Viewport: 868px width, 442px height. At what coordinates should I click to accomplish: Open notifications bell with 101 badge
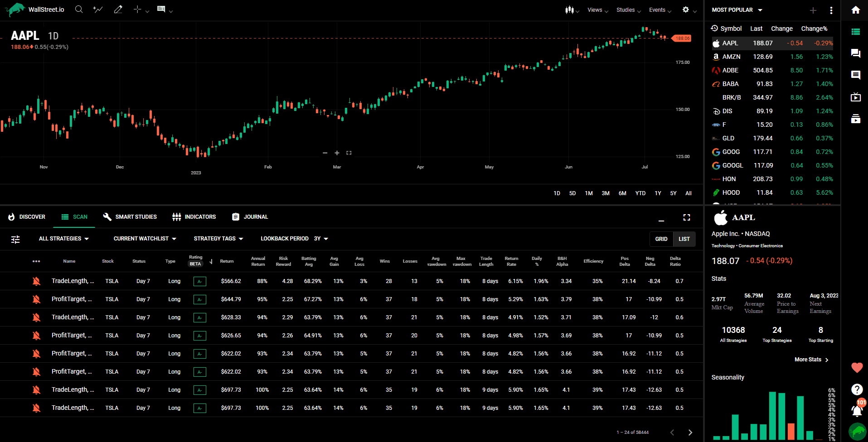pyautogui.click(x=857, y=410)
